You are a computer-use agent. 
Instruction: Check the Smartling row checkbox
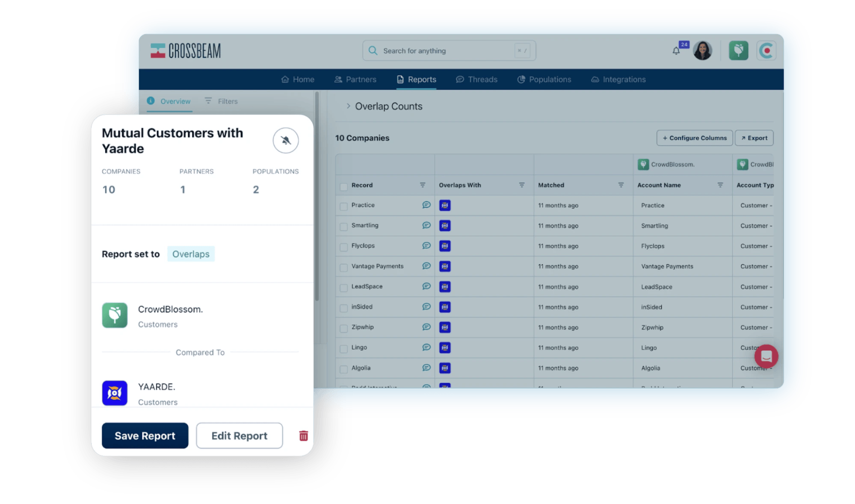343,227
